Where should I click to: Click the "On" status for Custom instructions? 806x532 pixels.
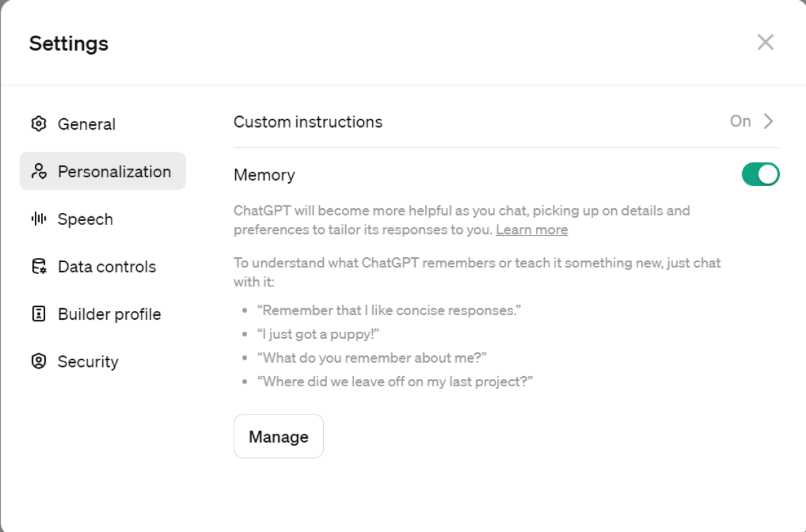pyautogui.click(x=740, y=122)
